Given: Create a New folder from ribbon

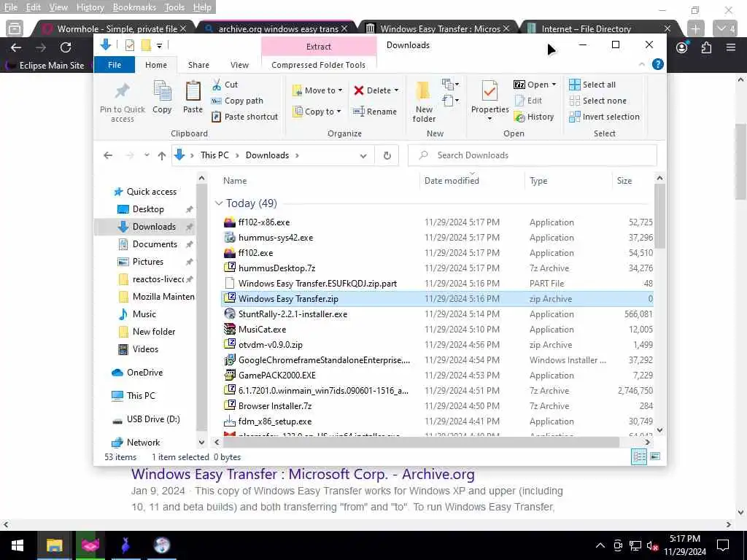Looking at the screenshot, I should 424,101.
